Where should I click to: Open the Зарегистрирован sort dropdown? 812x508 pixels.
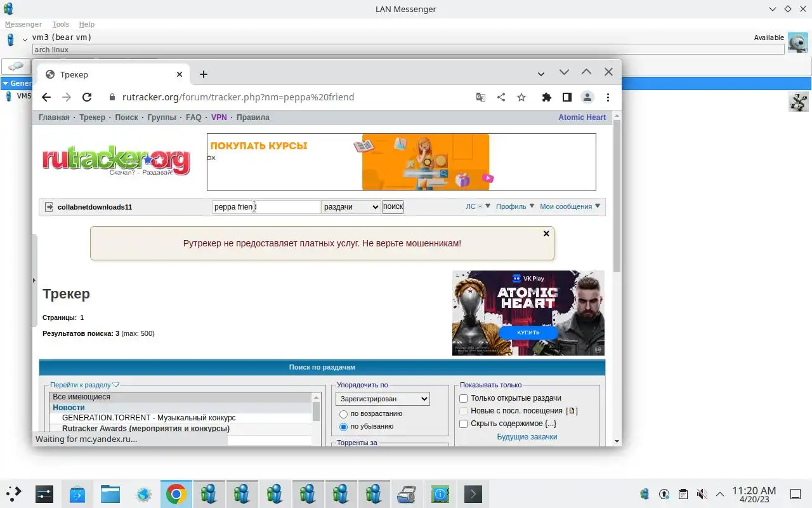pos(383,399)
